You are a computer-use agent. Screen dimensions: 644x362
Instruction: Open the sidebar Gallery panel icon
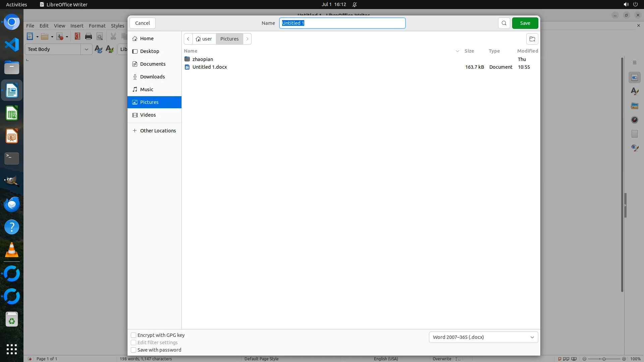(x=634, y=106)
